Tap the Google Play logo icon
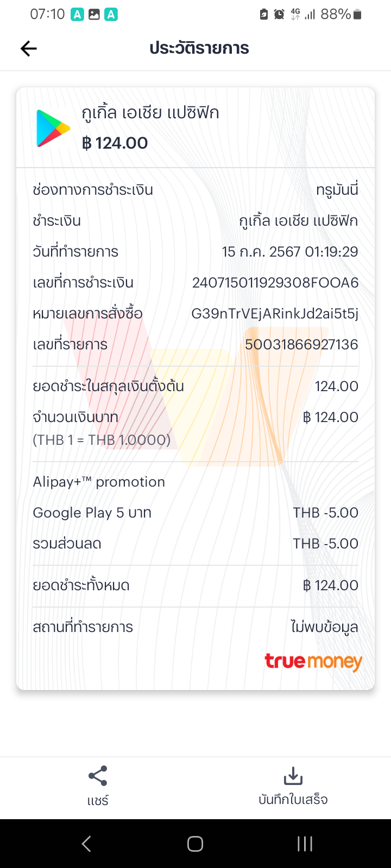The height and width of the screenshot is (868, 391). [53, 128]
